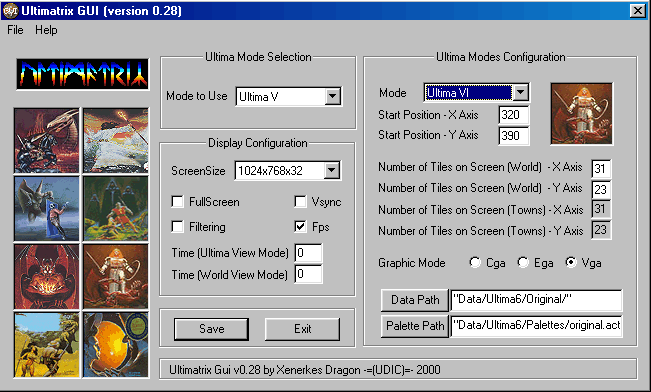Expand the ScreenSize dropdown arrow

[x=332, y=170]
